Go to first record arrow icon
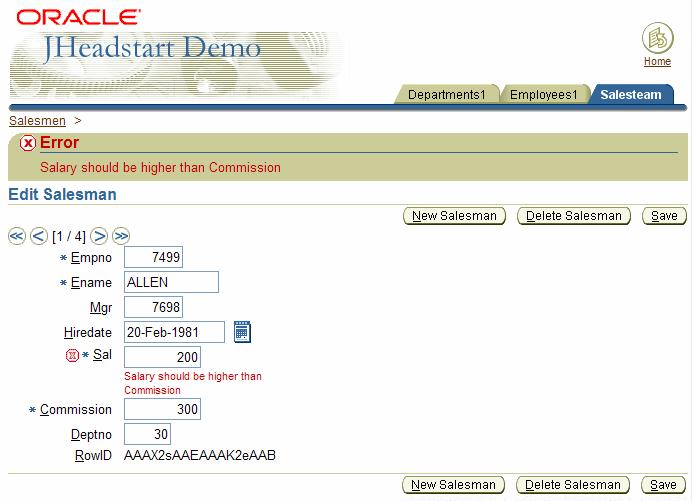 [17, 236]
